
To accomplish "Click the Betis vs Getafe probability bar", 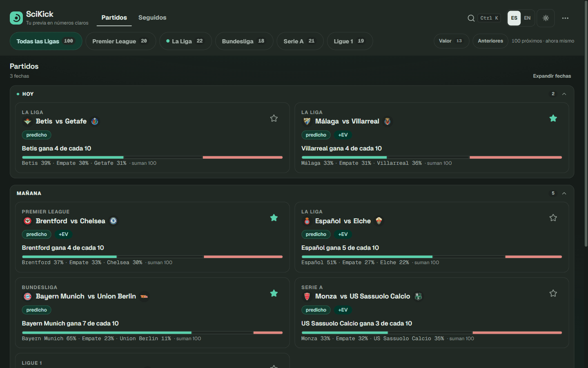I will tap(152, 157).
